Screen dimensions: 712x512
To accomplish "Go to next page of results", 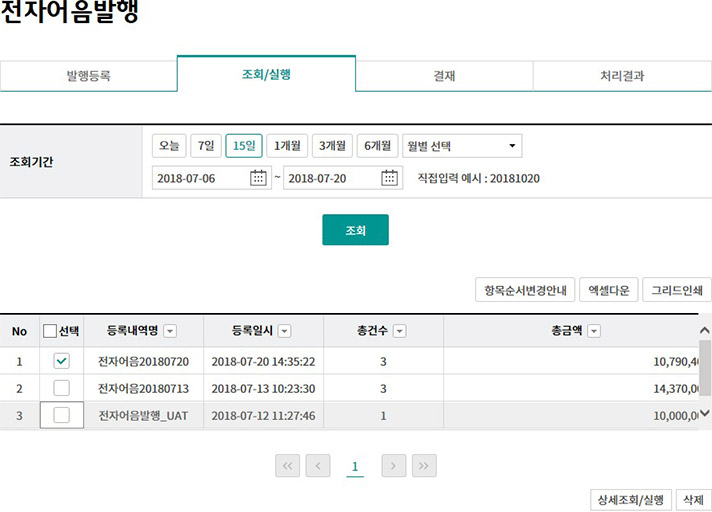I will click(x=394, y=466).
